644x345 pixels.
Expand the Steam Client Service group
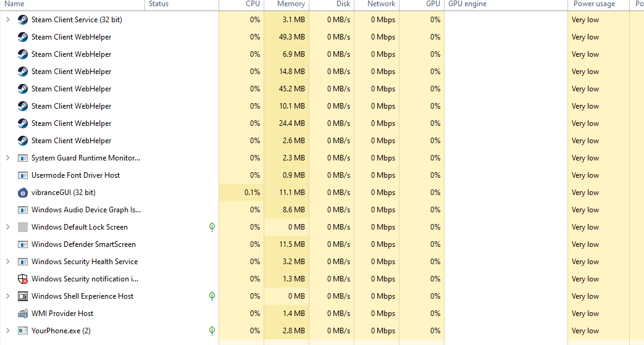pyautogui.click(x=7, y=20)
